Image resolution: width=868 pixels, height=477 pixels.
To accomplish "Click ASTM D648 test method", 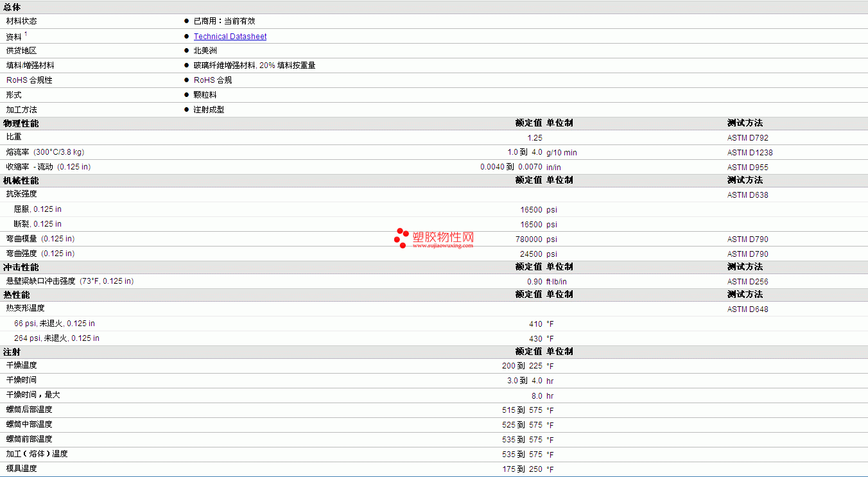I will tap(747, 309).
